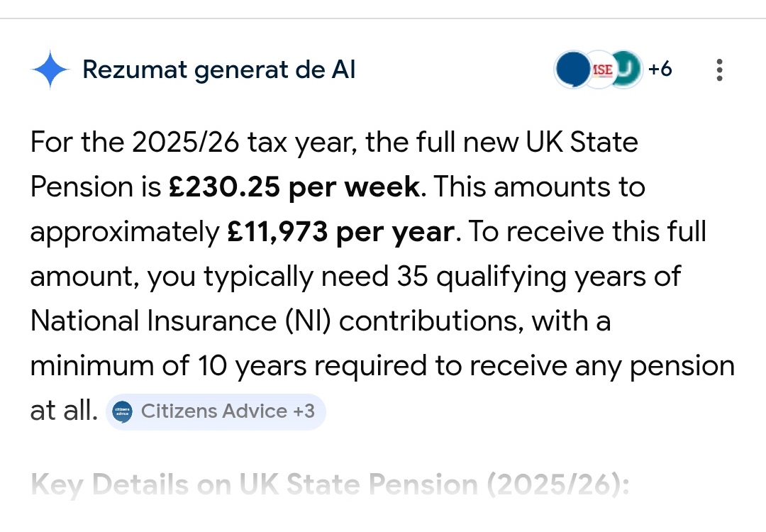This screenshot has height=532, width=766.
Task: Open the three-dot more options menu
Action: point(719,70)
